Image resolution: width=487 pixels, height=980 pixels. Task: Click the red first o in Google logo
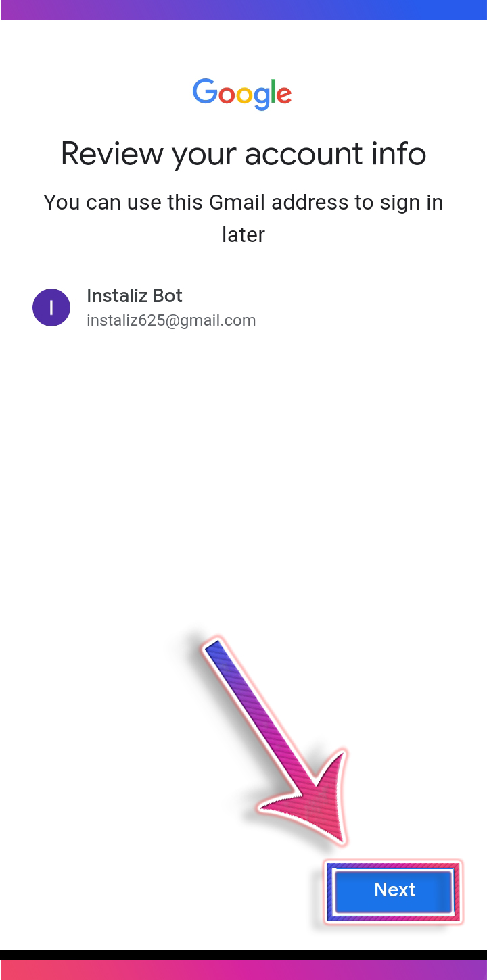pos(227,95)
